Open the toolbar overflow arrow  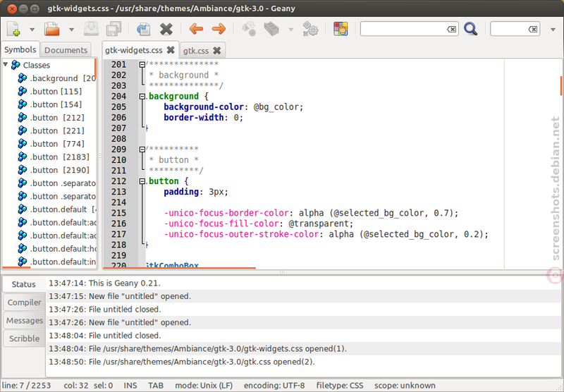point(553,30)
